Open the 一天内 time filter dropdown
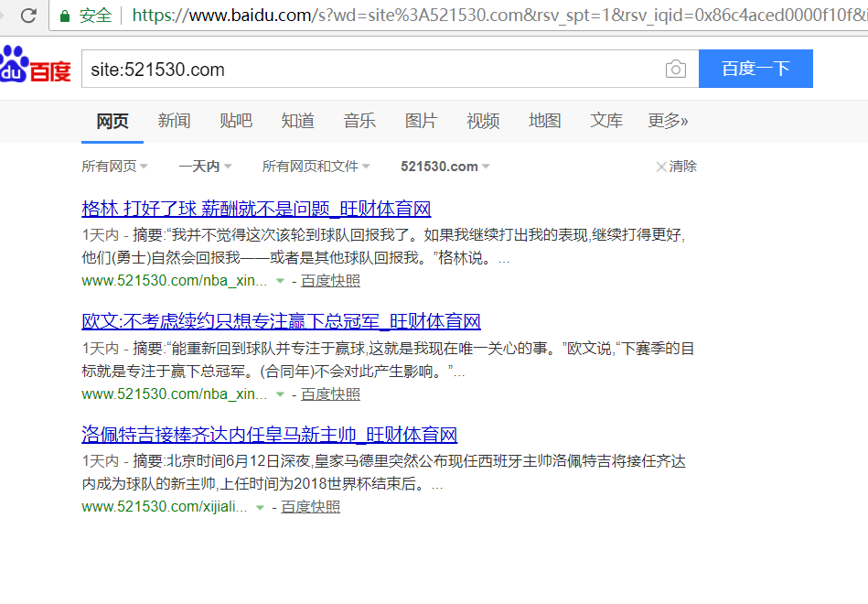The image size is (868, 604). pyautogui.click(x=205, y=167)
